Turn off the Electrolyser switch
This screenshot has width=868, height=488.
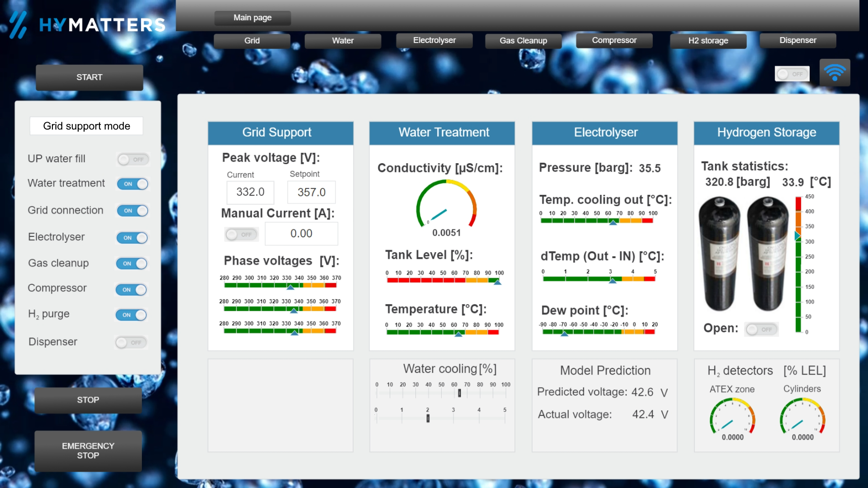(133, 238)
